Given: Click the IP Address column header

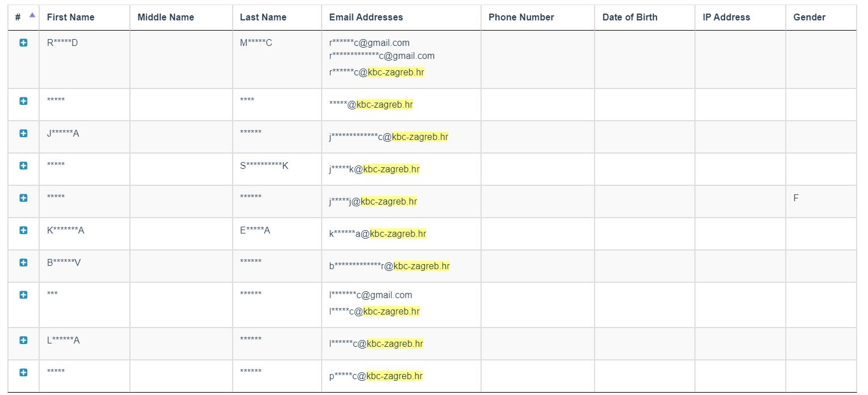Looking at the screenshot, I should [726, 17].
